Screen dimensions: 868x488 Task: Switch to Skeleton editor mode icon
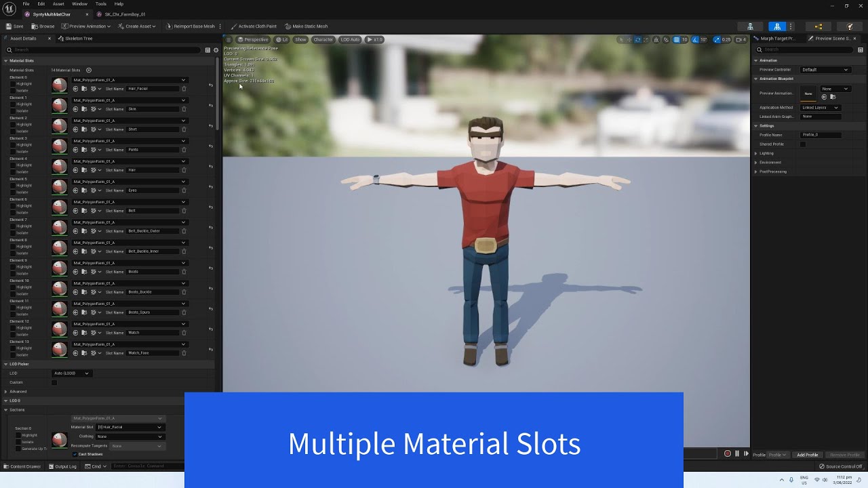[x=750, y=26]
